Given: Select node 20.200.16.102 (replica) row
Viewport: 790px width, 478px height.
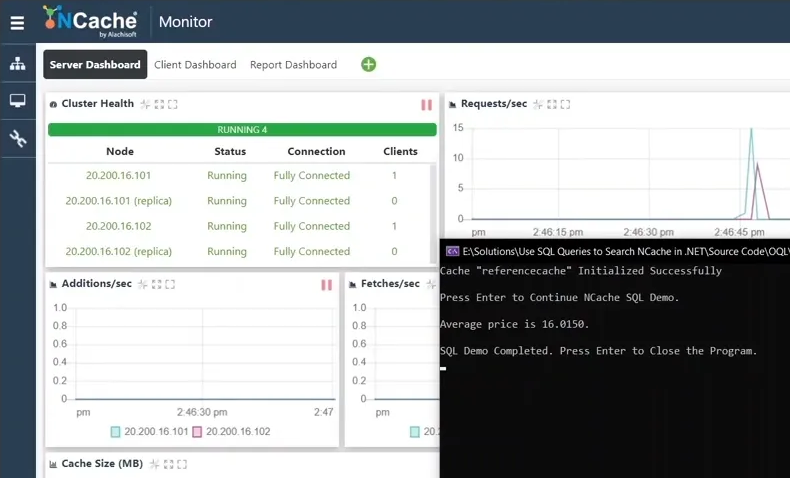Looking at the screenshot, I should (x=118, y=251).
